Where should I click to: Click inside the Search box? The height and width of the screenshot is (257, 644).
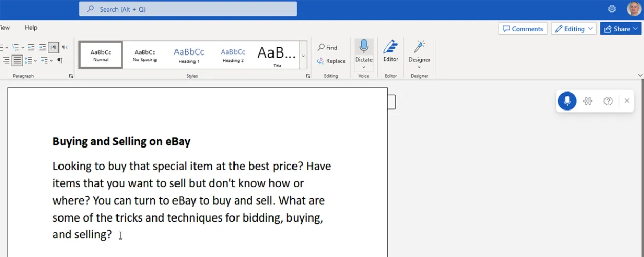pos(188,9)
